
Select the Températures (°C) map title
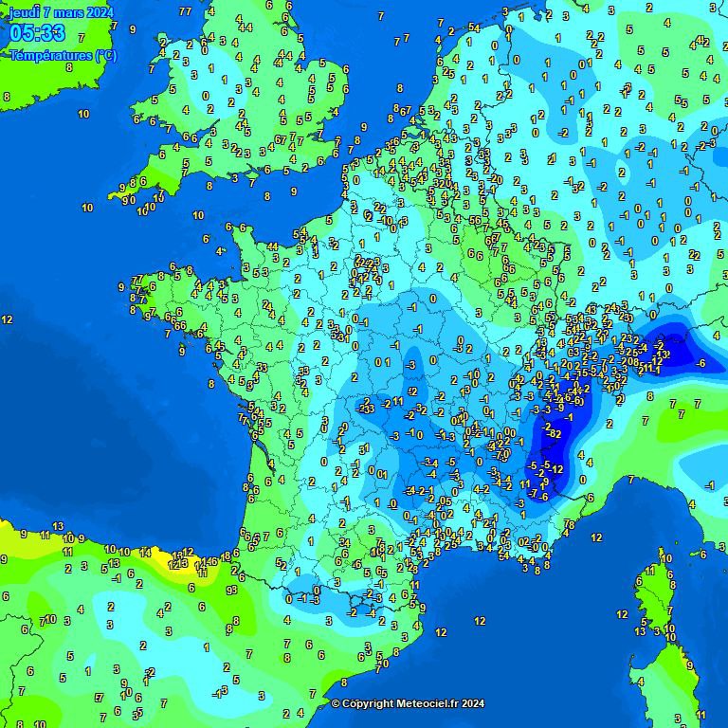click(x=64, y=56)
